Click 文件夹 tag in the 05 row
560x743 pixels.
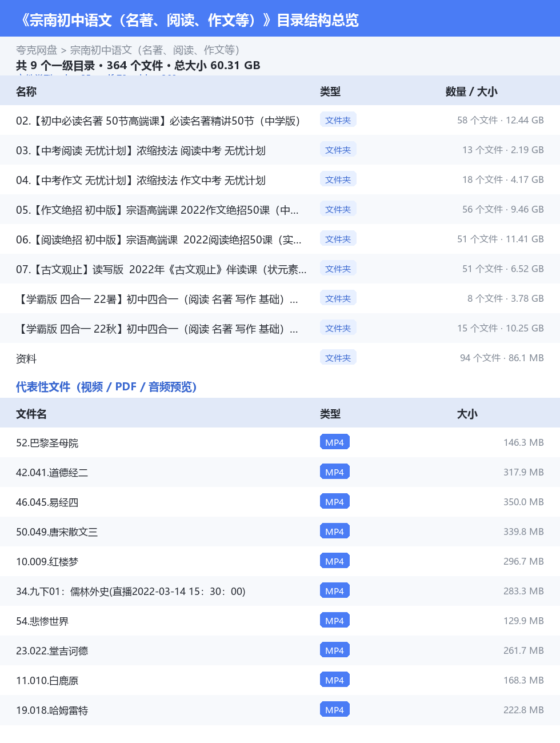tap(338, 209)
